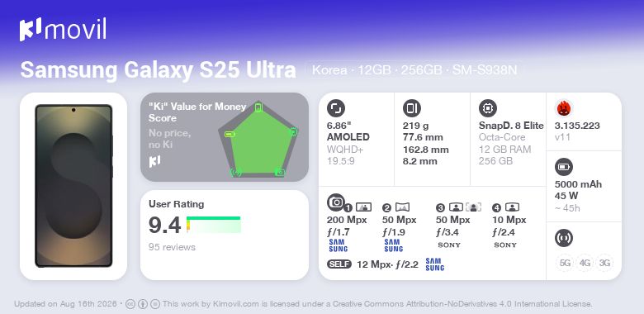Screen dimensions: 644x314
Task: Click the AnTuTu benchmark icon
Action: 564,108
